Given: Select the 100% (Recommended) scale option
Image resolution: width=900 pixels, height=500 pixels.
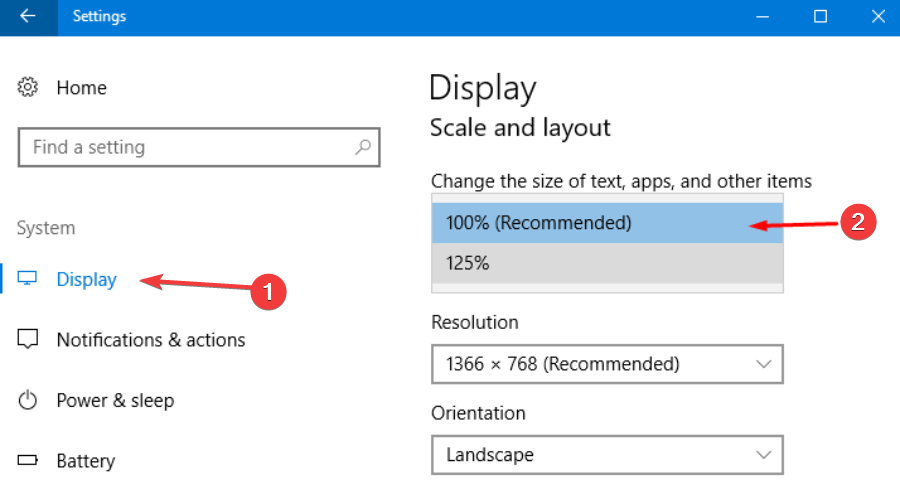Looking at the screenshot, I should click(540, 223).
